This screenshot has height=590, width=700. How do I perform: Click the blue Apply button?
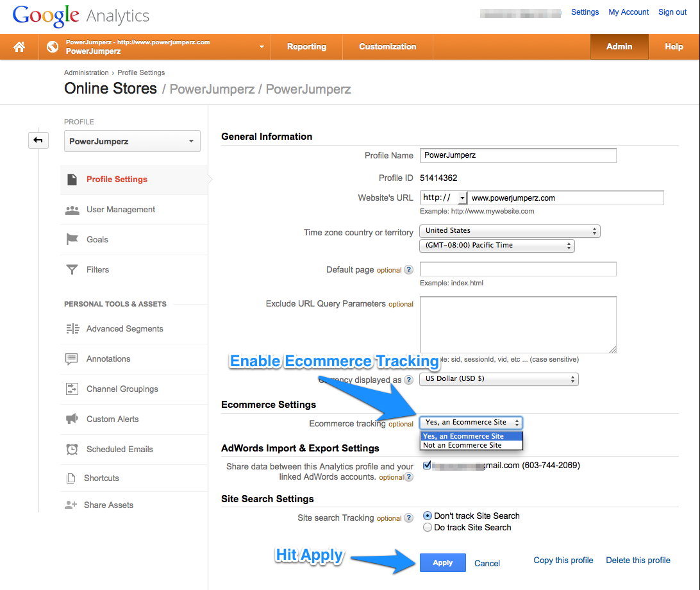point(443,563)
